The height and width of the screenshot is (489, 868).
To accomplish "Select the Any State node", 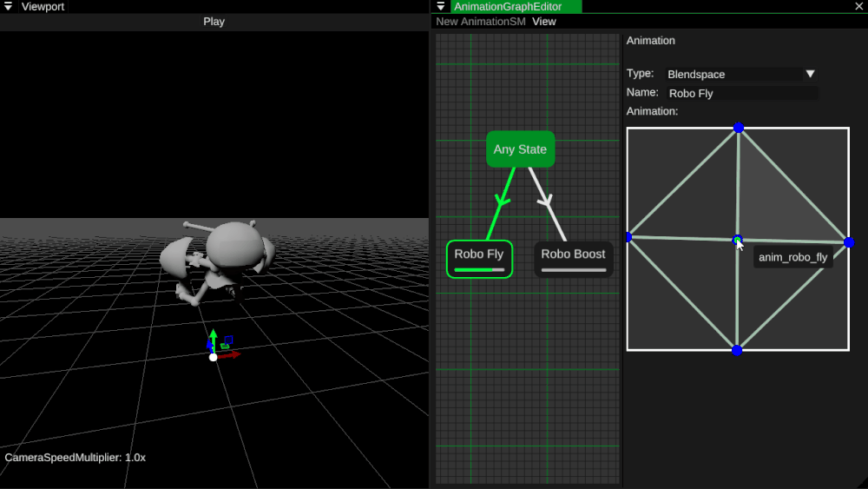I will pos(520,149).
